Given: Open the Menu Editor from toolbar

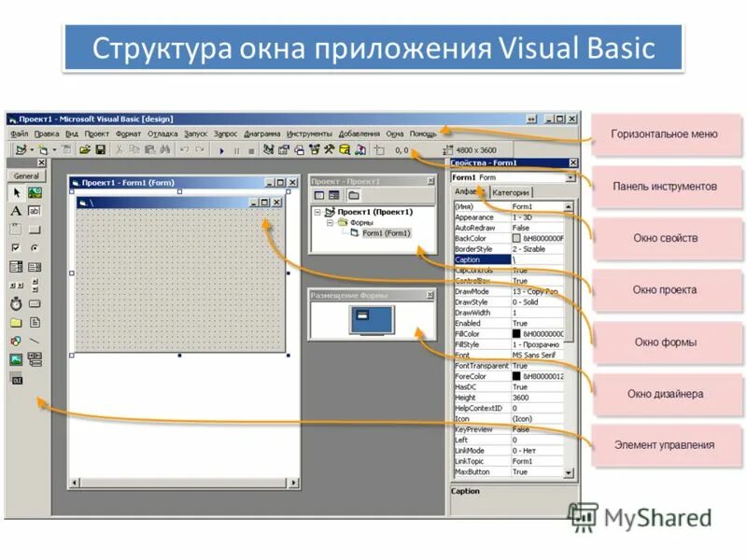Looking at the screenshot, I should [x=66, y=150].
